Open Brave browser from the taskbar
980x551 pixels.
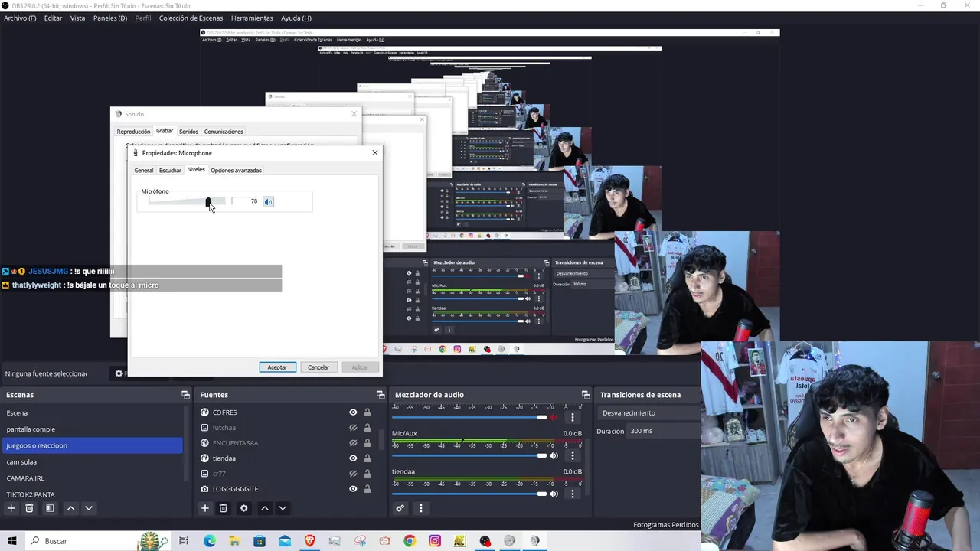309,541
